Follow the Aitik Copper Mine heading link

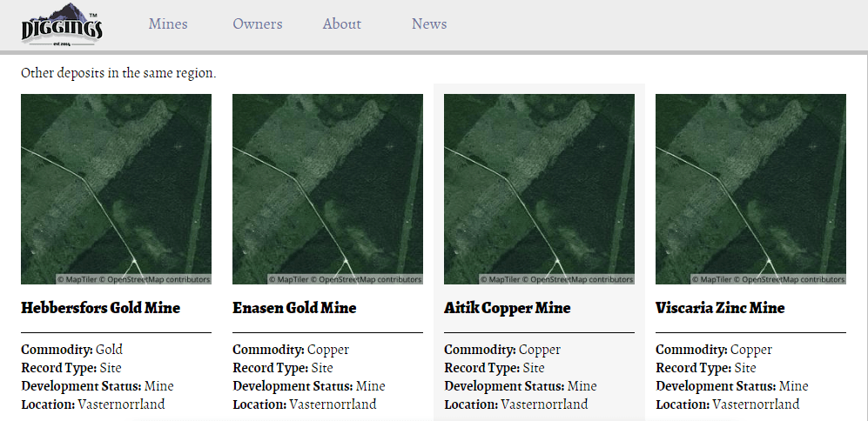pos(507,308)
